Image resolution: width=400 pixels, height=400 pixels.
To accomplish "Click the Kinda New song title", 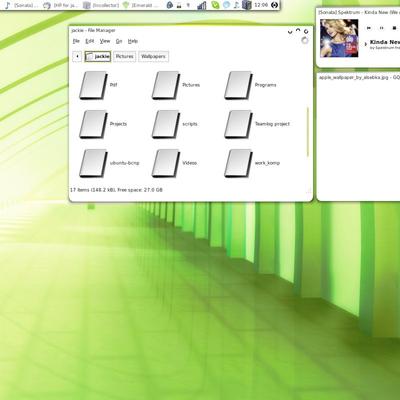I will 385,42.
